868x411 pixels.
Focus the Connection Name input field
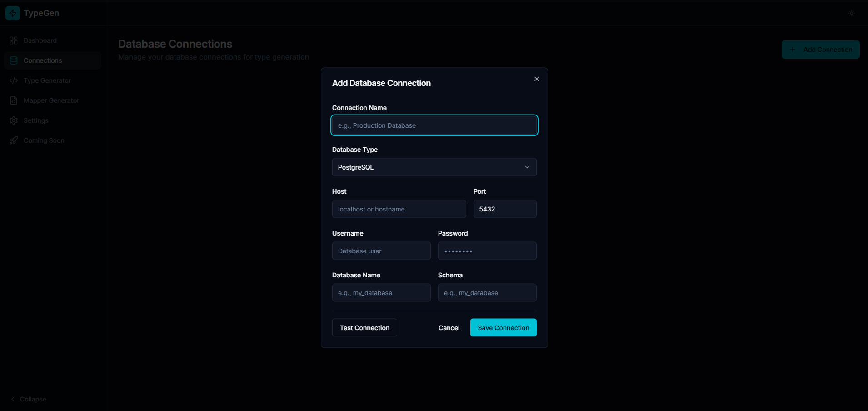[434, 125]
